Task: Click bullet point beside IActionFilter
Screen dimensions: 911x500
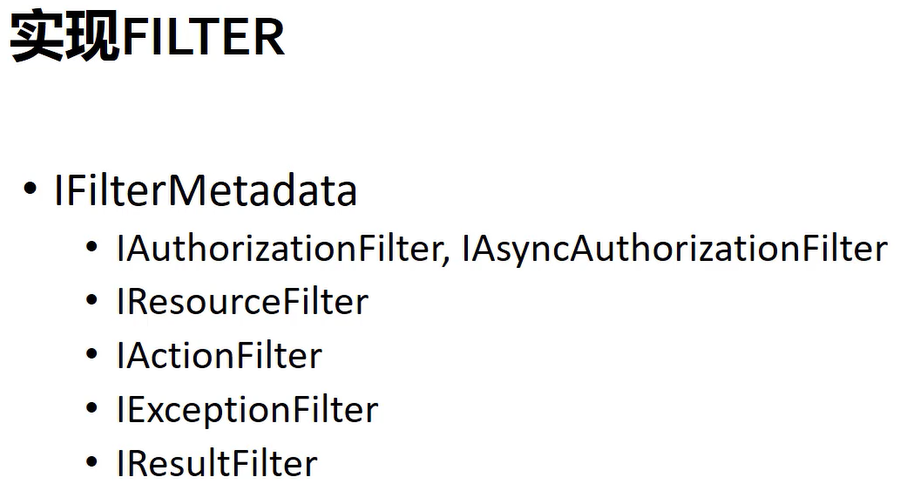Action: click(x=92, y=354)
